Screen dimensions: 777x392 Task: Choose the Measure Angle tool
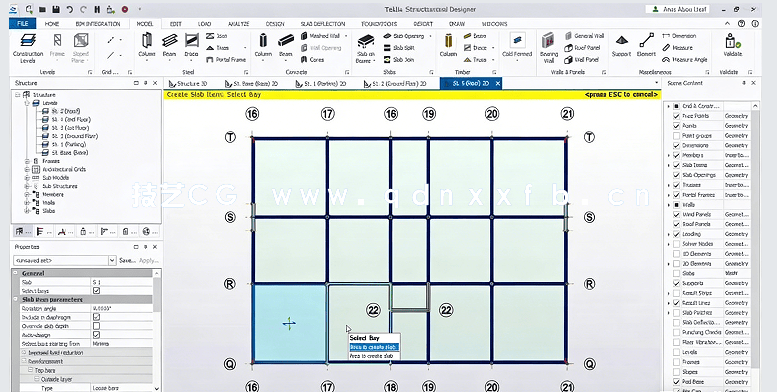684,59
